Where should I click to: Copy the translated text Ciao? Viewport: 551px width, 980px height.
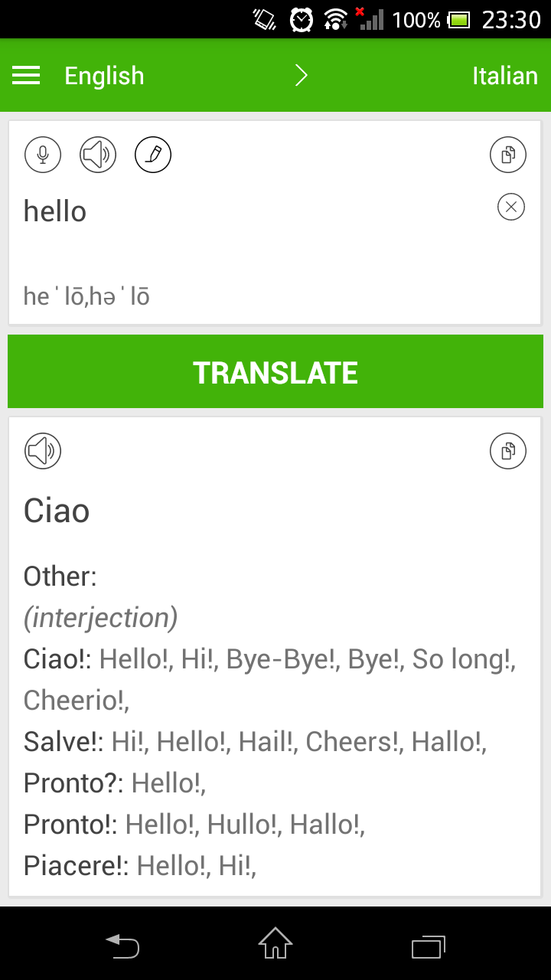tap(508, 451)
